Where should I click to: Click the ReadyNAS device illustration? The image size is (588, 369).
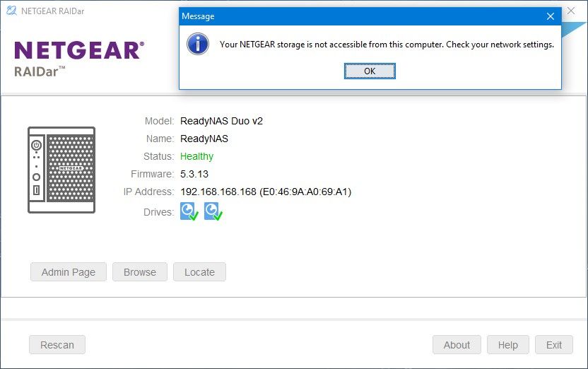[x=61, y=170]
